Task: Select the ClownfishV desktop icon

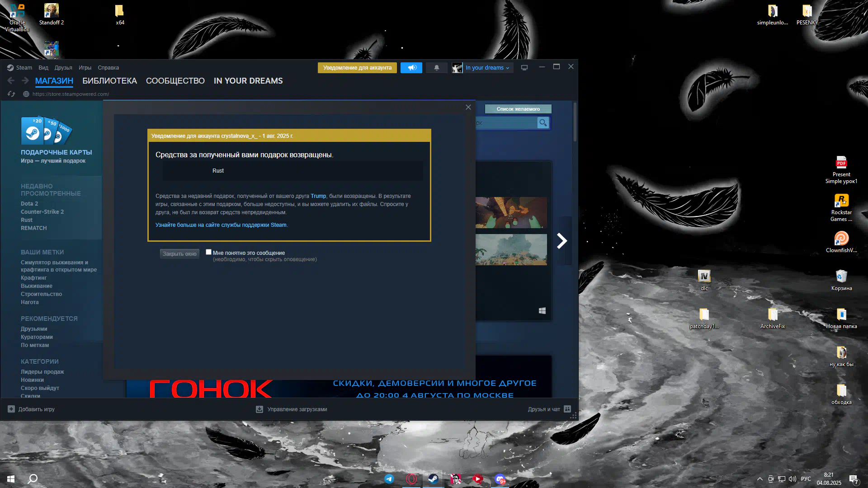Action: pos(841,242)
